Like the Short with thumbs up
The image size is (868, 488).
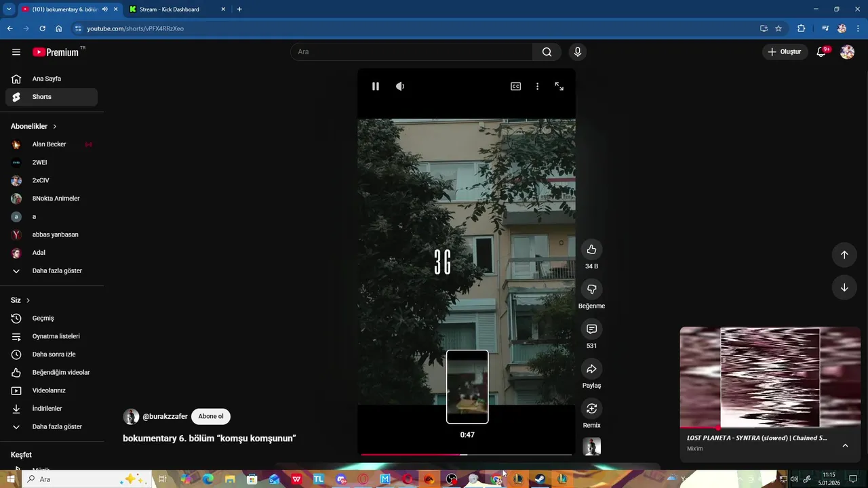tap(591, 249)
